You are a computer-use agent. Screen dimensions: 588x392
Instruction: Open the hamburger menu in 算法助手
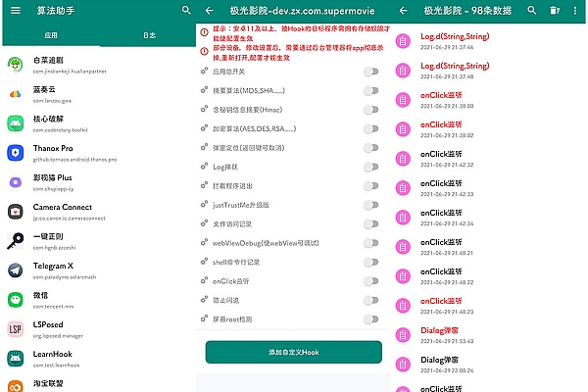(x=16, y=11)
